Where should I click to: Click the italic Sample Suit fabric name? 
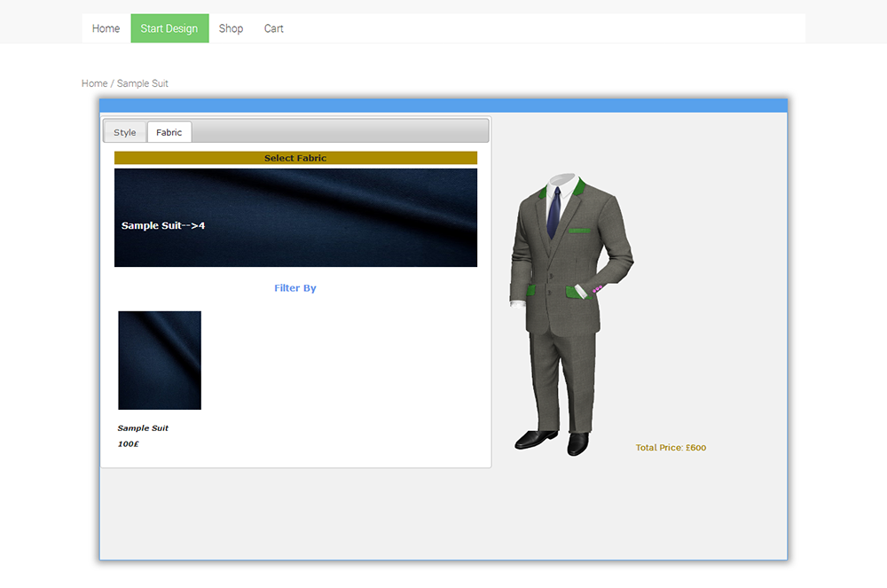point(143,428)
